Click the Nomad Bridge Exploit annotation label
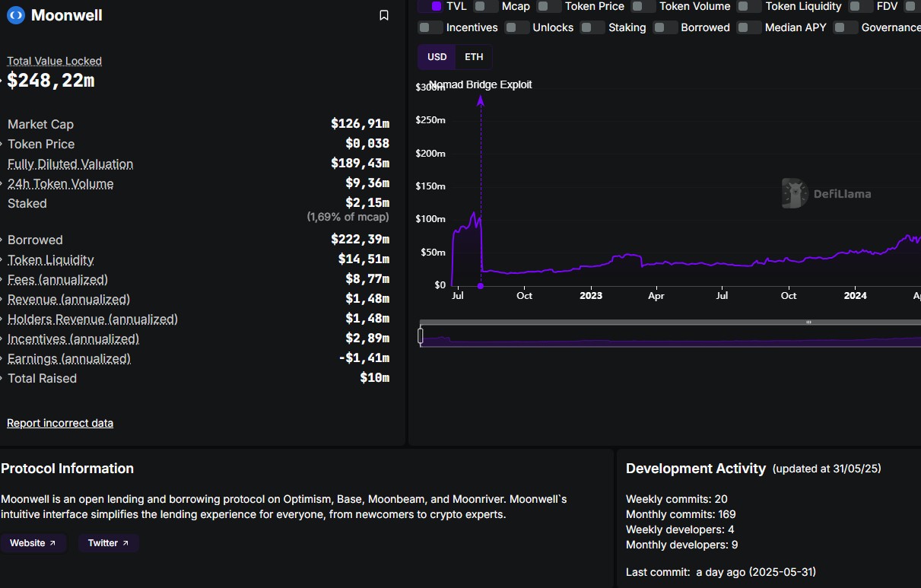The height and width of the screenshot is (588, 921). click(x=481, y=84)
